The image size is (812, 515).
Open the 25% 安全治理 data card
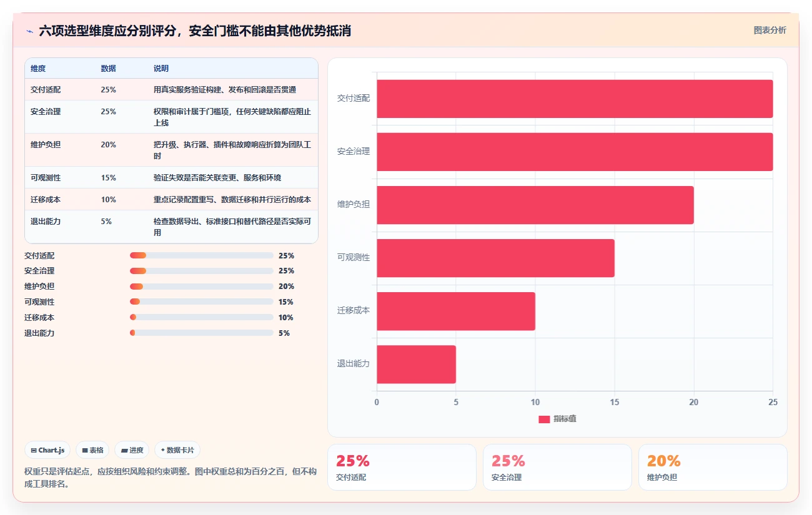pos(557,467)
